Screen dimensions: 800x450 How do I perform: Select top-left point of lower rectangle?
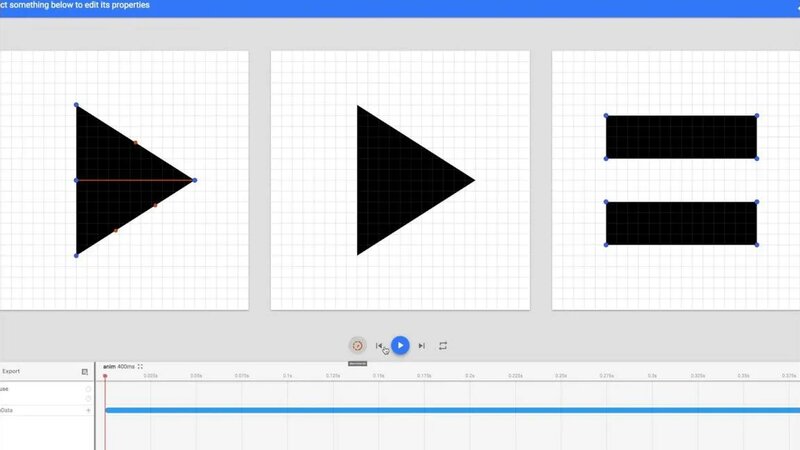(x=606, y=202)
